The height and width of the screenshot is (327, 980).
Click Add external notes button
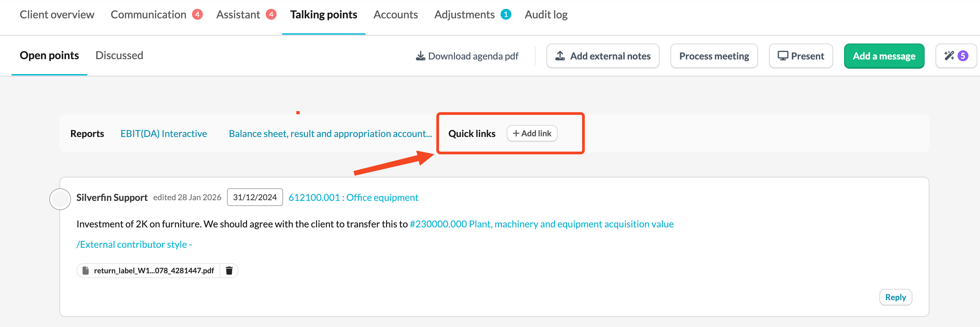coord(602,56)
